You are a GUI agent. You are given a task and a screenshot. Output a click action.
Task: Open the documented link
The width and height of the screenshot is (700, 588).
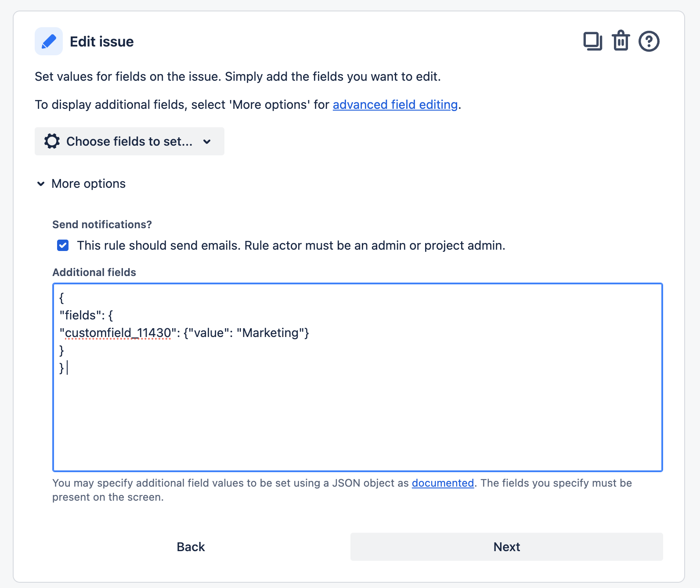click(x=443, y=483)
